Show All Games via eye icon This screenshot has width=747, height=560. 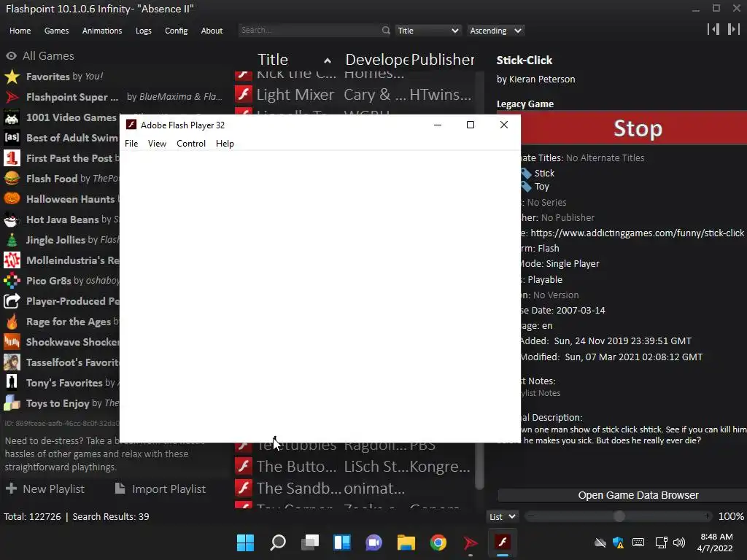click(11, 56)
